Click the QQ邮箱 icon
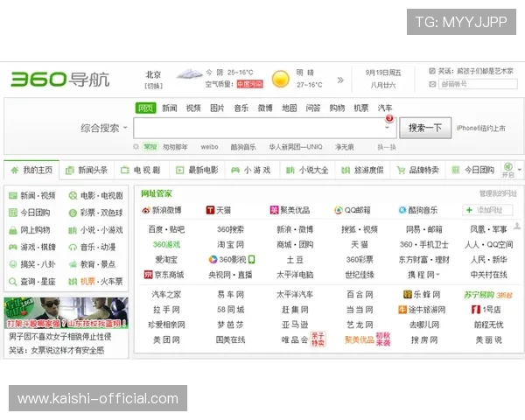 coord(339,210)
